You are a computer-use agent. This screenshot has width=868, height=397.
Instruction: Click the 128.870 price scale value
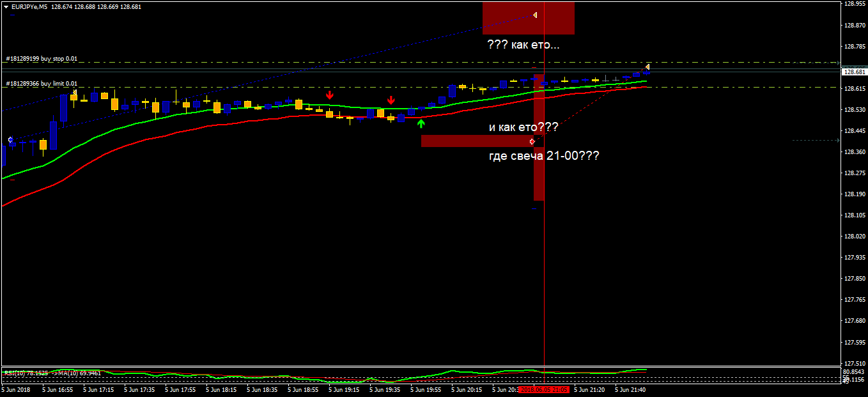point(855,25)
